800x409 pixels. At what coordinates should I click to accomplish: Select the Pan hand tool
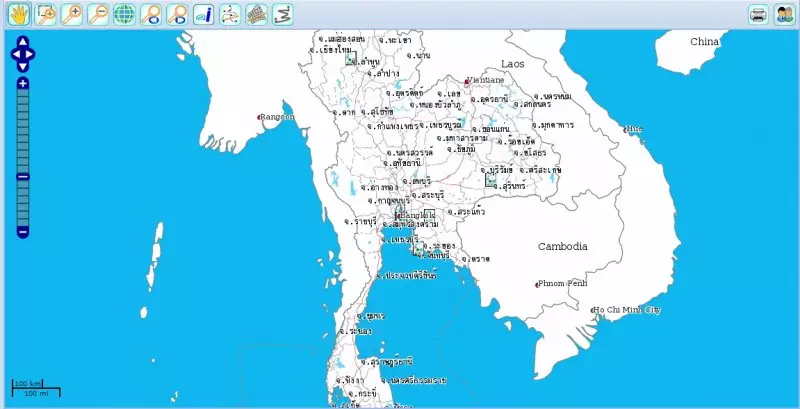tap(18, 14)
